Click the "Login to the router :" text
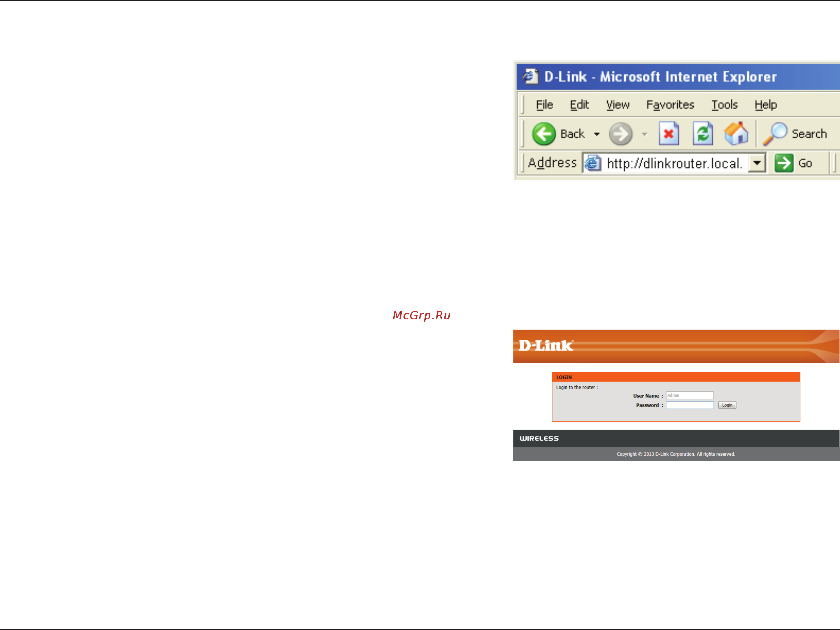Viewport: 840px width, 630px height. (x=576, y=388)
